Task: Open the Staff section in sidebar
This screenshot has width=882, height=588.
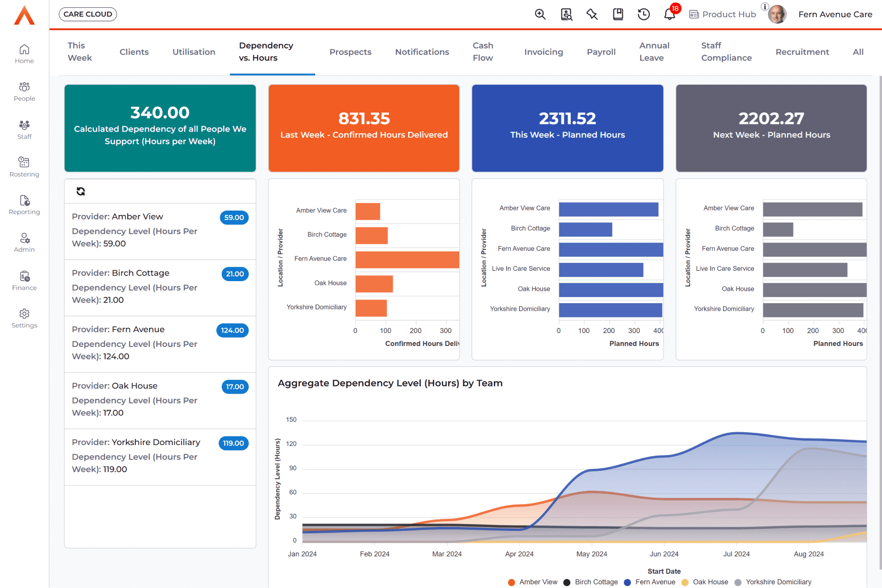Action: tap(24, 129)
